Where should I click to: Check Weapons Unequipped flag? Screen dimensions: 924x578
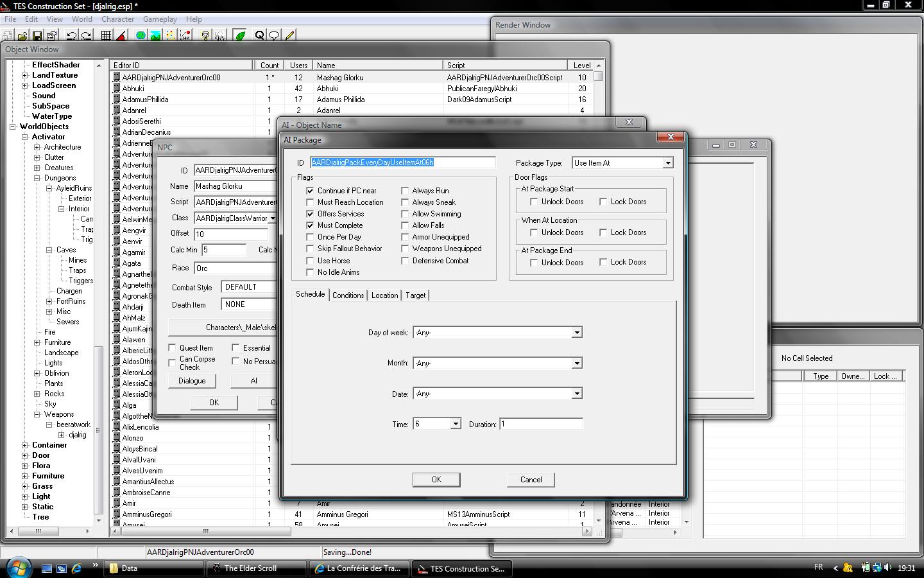[406, 249]
